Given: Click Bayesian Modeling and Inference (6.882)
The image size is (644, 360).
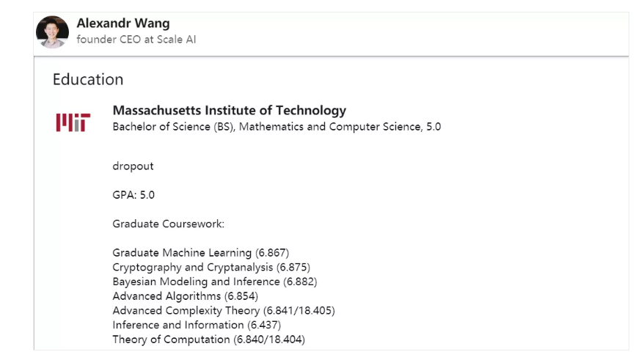Looking at the screenshot, I should click(x=215, y=282).
